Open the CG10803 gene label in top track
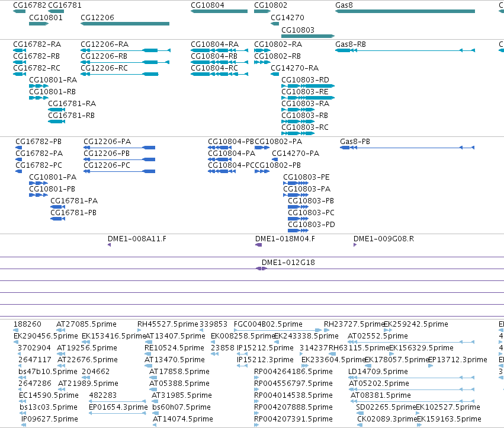 pos(298,30)
